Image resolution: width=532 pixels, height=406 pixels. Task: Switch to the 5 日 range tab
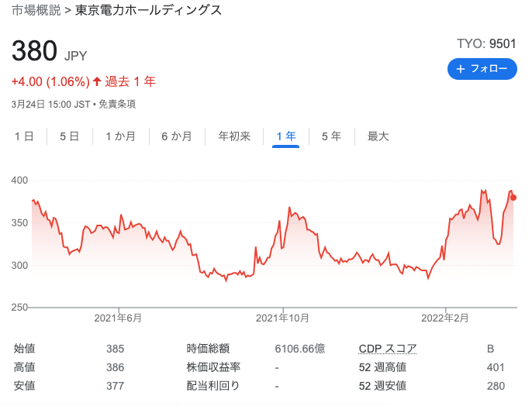70,136
